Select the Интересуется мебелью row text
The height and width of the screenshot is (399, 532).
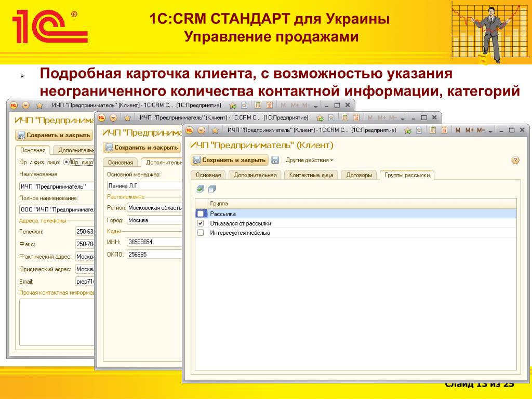[240, 233]
